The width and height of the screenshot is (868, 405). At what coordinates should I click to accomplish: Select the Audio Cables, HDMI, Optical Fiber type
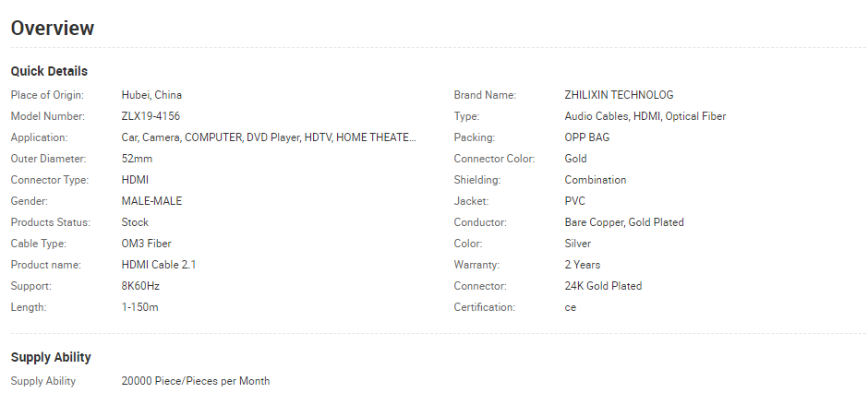pos(645,116)
